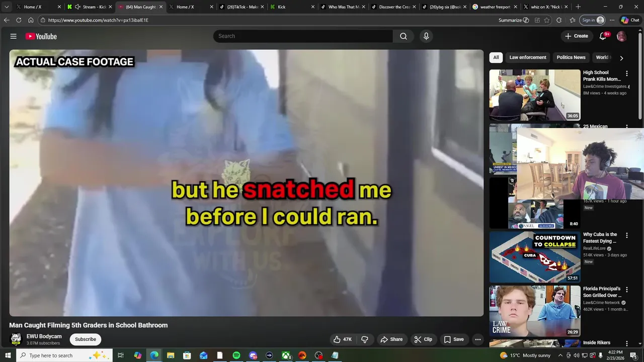Switch to the TikTok - Make tab
Screen dimensions: 644x362
tap(243, 7)
